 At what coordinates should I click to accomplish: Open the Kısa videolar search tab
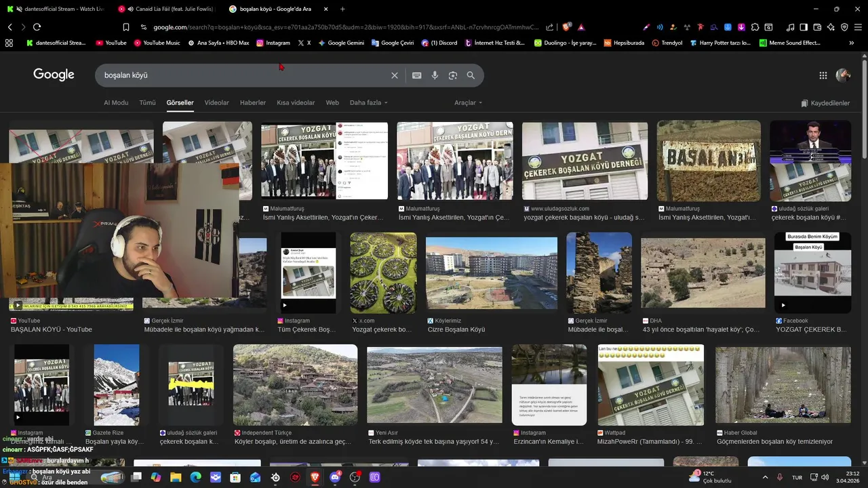click(296, 103)
